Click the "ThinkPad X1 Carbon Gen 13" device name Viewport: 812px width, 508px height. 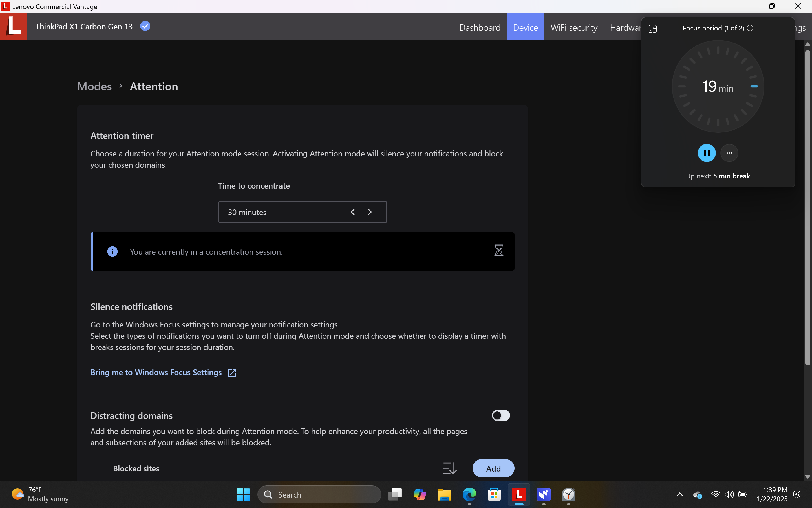(84, 27)
